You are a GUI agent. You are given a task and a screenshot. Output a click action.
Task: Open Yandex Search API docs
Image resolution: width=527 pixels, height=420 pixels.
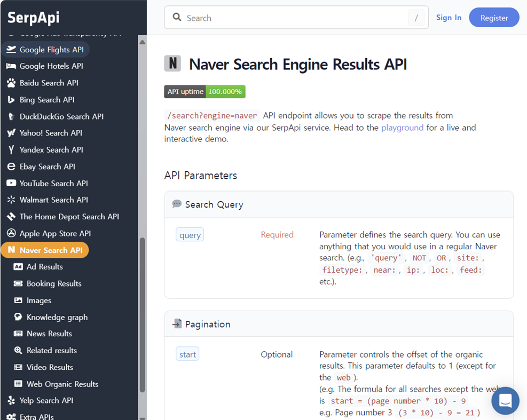click(x=51, y=150)
